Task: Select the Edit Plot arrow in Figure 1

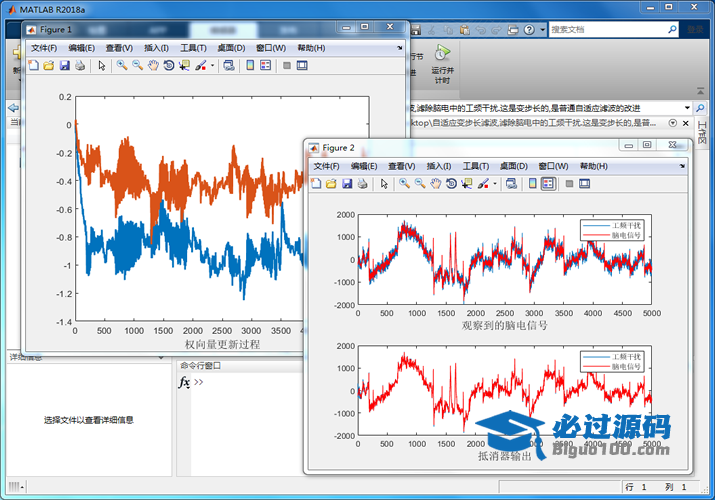Action: pos(102,66)
